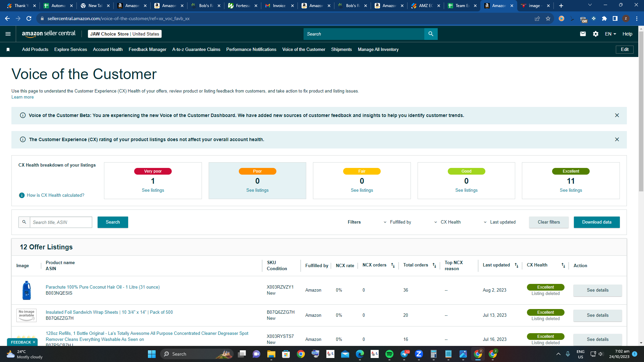The image size is (644, 362).
Task: Click the teal Search button for listings
Action: pos(113,222)
